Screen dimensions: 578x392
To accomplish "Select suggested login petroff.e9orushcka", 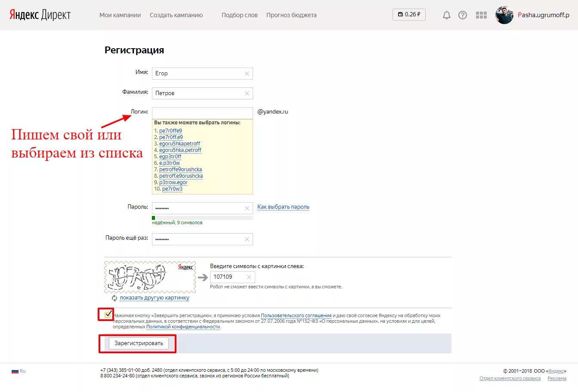I will 181,176.
